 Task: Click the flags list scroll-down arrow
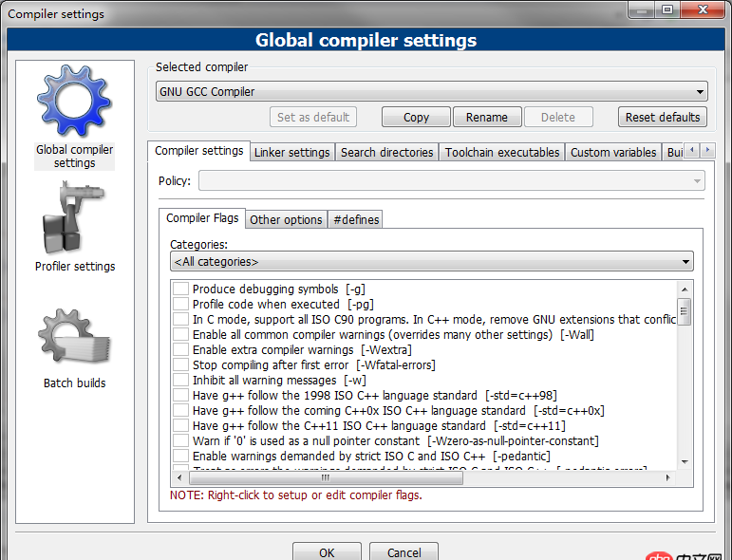(x=685, y=462)
